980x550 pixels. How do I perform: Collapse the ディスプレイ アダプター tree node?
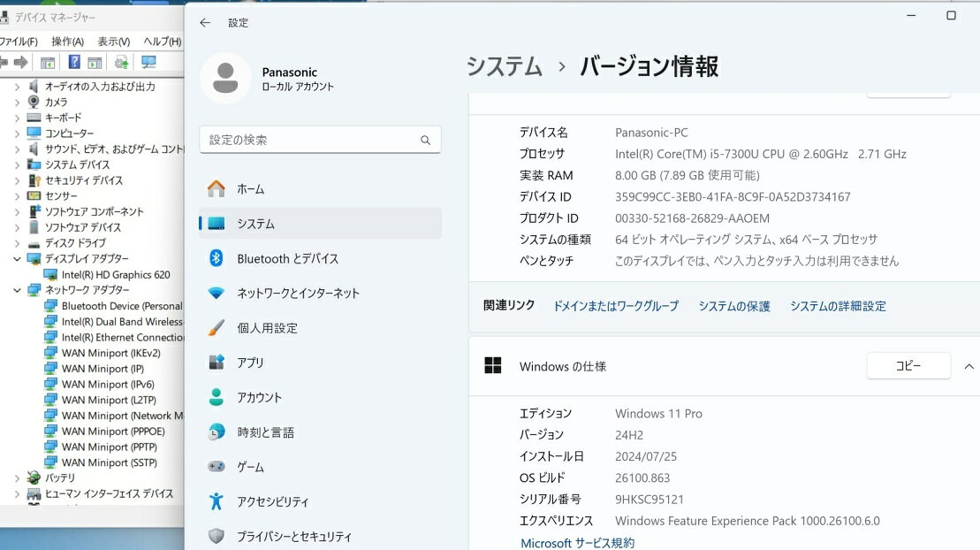[17, 259]
